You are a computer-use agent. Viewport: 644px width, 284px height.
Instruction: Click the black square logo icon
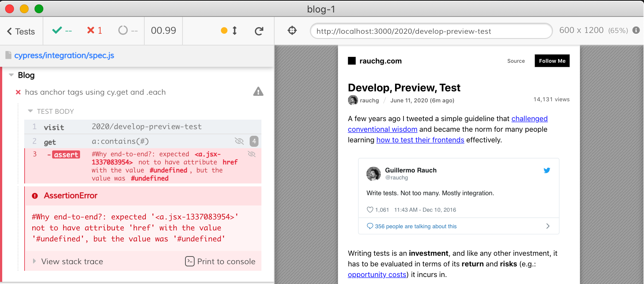point(352,61)
